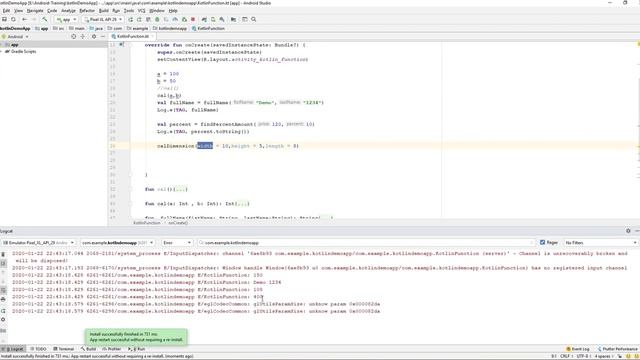Toggle the Regex checkbox in Logcat
640x360 pixels.
point(542,242)
